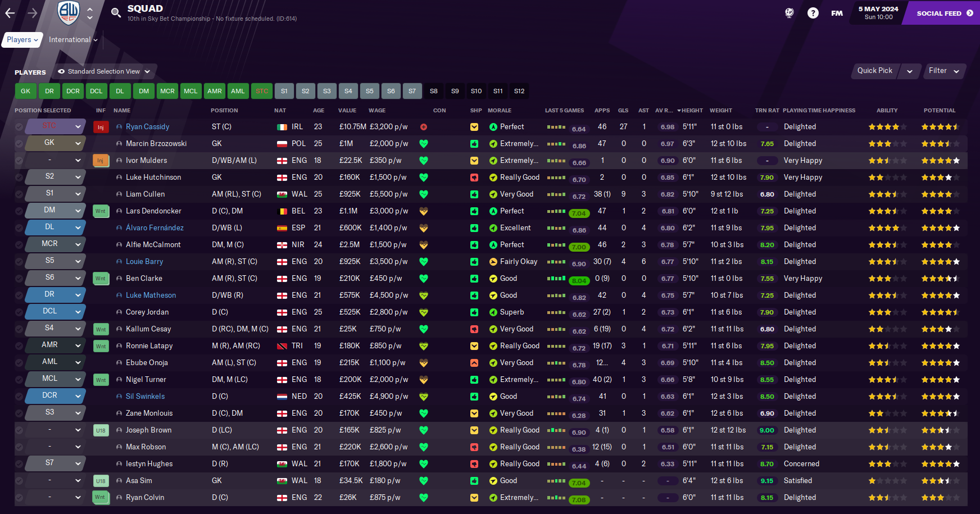Open the help question mark icon

point(813,13)
